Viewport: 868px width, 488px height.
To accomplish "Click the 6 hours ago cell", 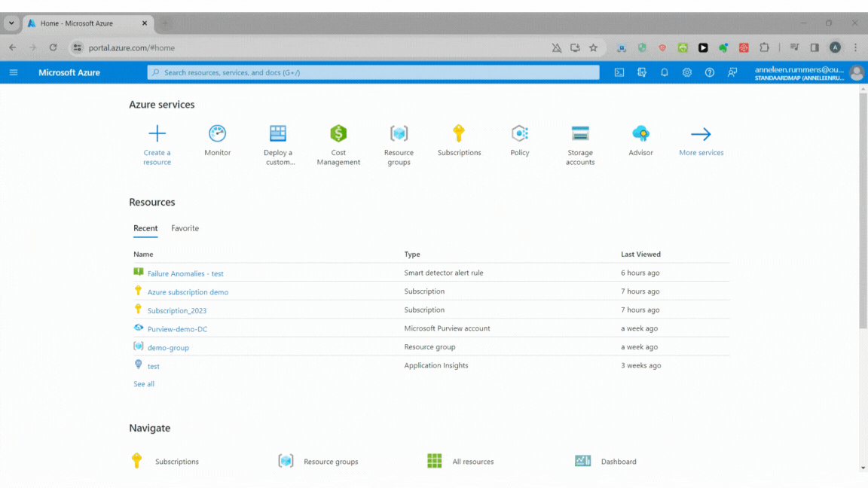I will [640, 273].
